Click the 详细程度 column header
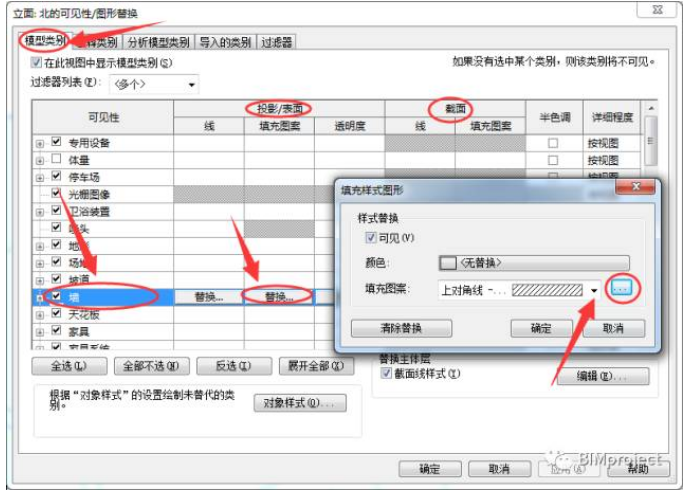 coord(612,117)
